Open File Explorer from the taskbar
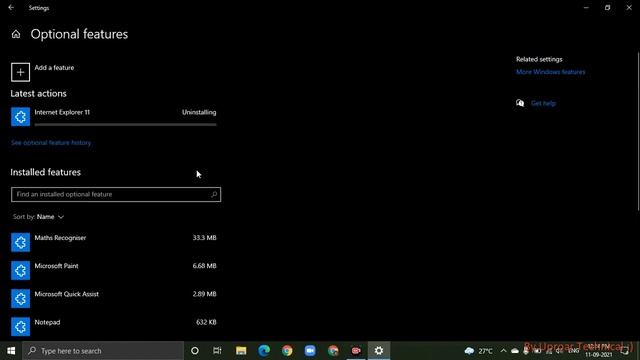Image resolution: width=640 pixels, height=360 pixels. 241,351
